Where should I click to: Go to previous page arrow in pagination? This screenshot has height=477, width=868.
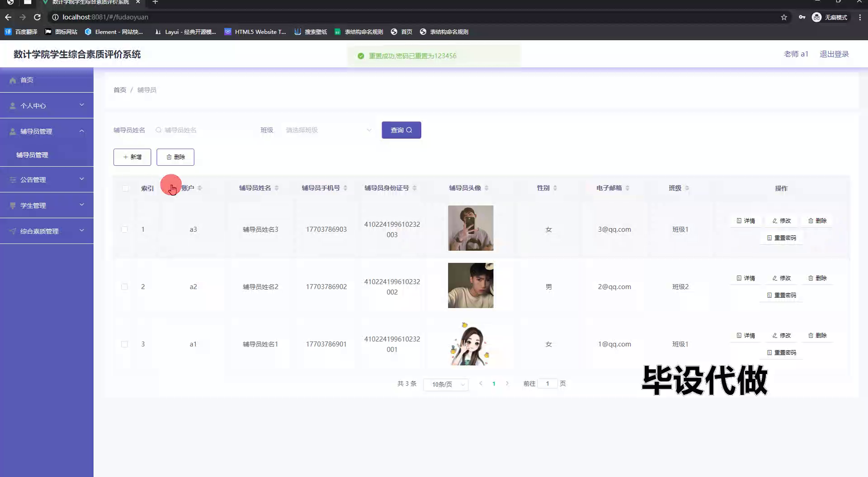pyautogui.click(x=481, y=383)
